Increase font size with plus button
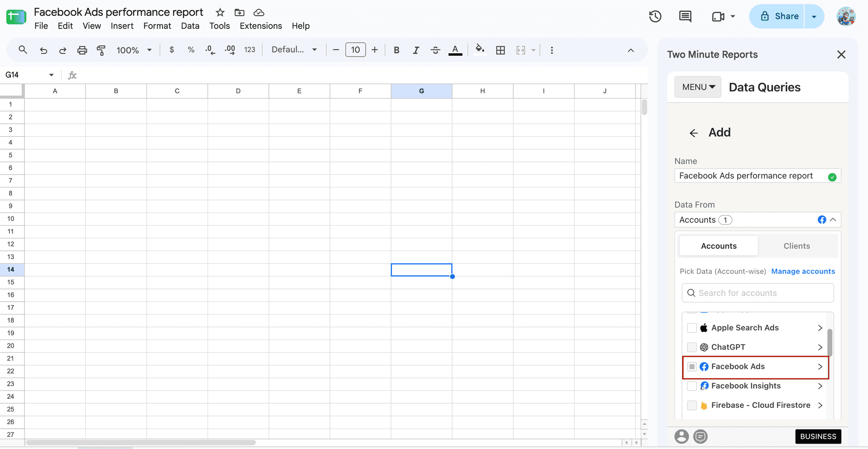 [375, 50]
